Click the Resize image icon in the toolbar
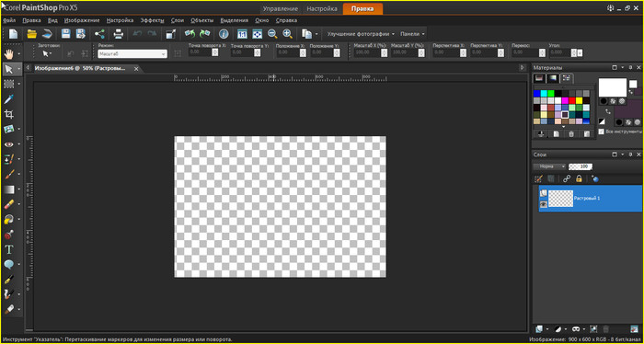Image resolution: width=644 pixels, height=344 pixels. click(x=171, y=34)
